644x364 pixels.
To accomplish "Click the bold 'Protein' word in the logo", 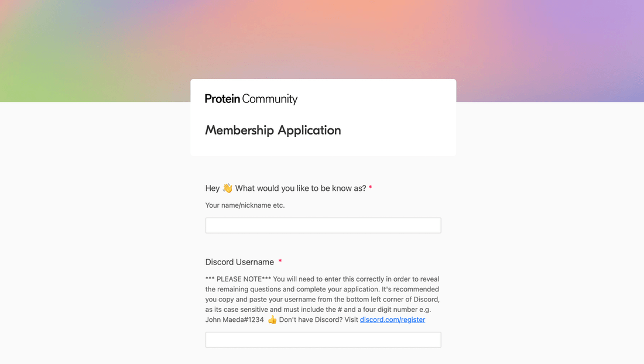I will click(222, 99).
